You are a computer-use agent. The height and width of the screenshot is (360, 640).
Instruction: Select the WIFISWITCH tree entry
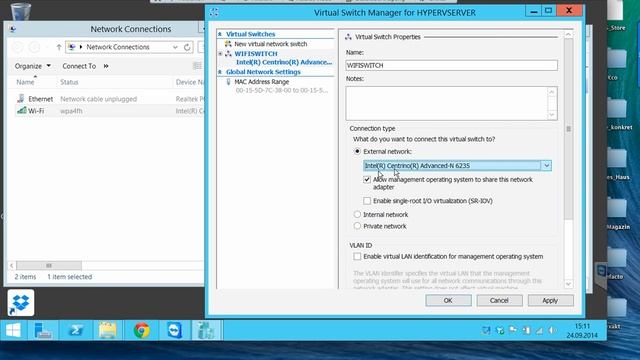point(256,53)
